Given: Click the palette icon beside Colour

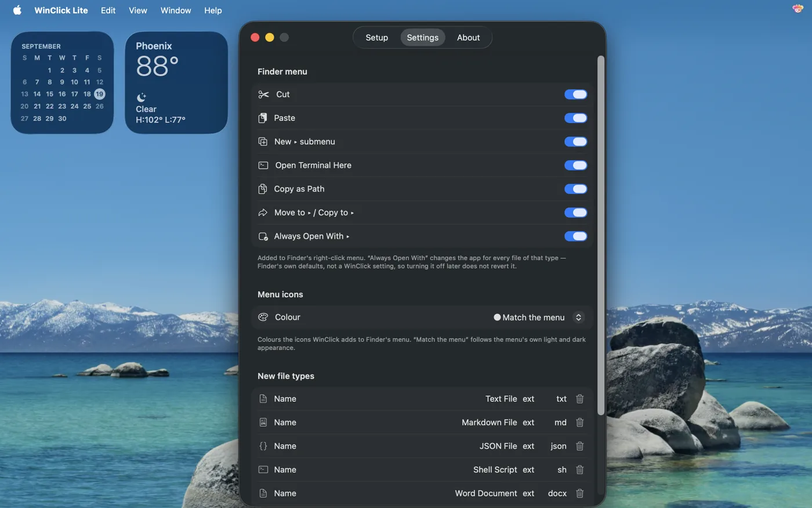Looking at the screenshot, I should [x=263, y=317].
